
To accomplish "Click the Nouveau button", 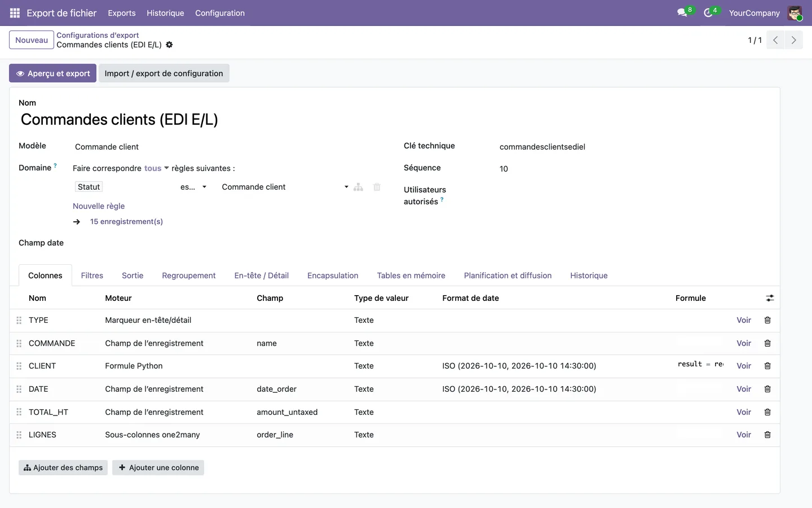I will click(x=32, y=40).
